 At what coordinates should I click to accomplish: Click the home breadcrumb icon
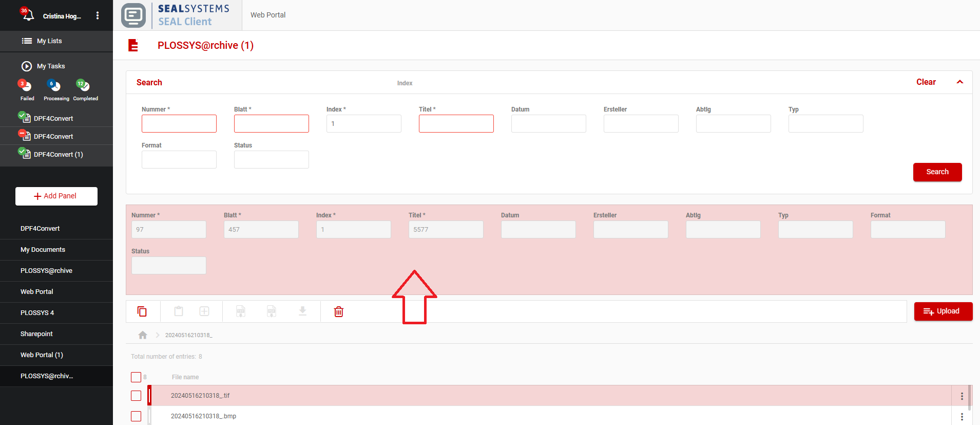[x=143, y=335]
